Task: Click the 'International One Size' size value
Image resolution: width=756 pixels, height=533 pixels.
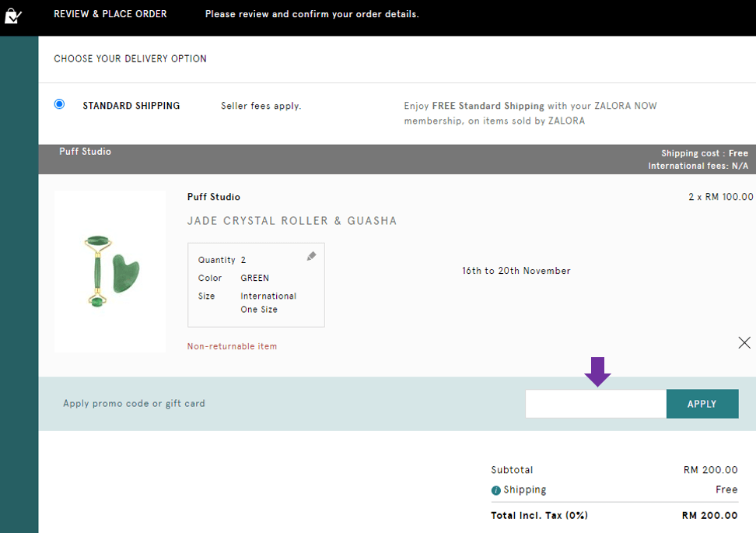Action: tap(268, 303)
